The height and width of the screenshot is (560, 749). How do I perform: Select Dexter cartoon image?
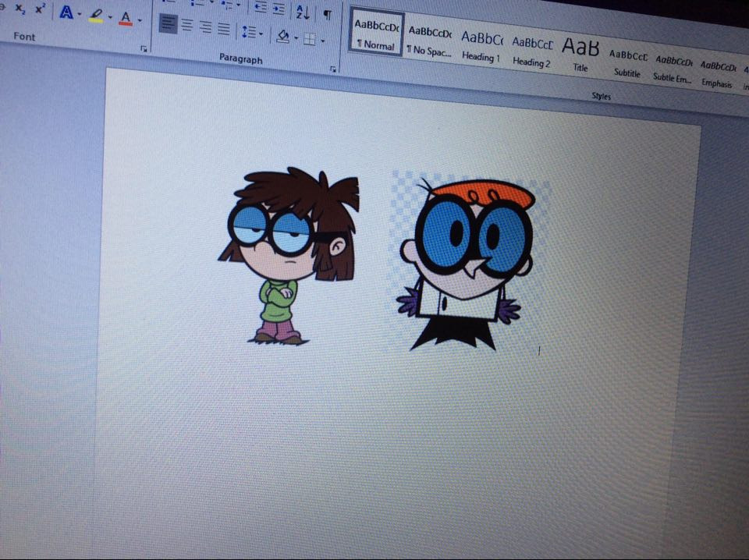[469, 264]
